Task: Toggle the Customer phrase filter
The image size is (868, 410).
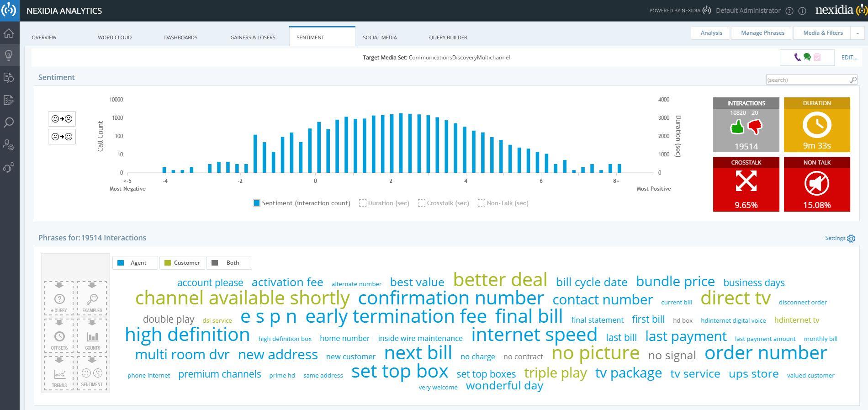Action: (182, 263)
